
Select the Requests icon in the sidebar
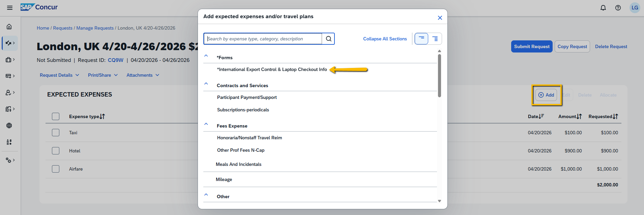click(9, 43)
